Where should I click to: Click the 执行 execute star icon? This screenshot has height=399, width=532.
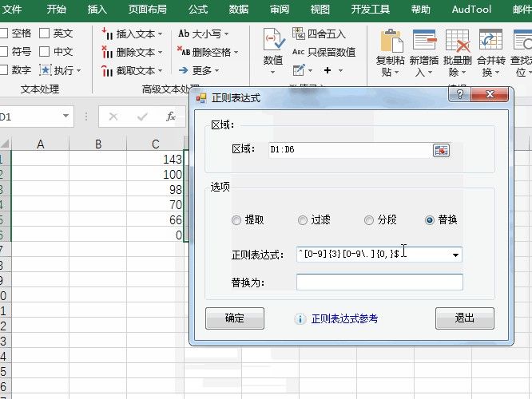[x=46, y=70]
